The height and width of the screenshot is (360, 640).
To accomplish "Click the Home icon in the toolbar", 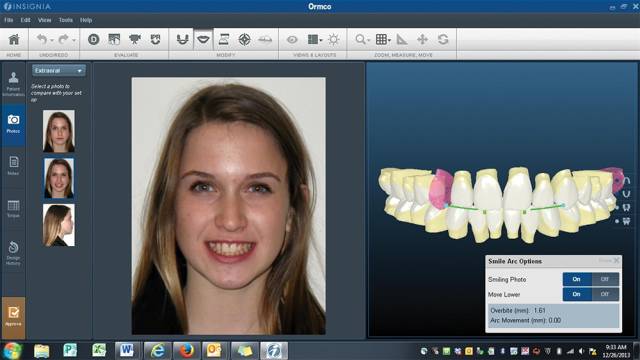I will pos(14,40).
